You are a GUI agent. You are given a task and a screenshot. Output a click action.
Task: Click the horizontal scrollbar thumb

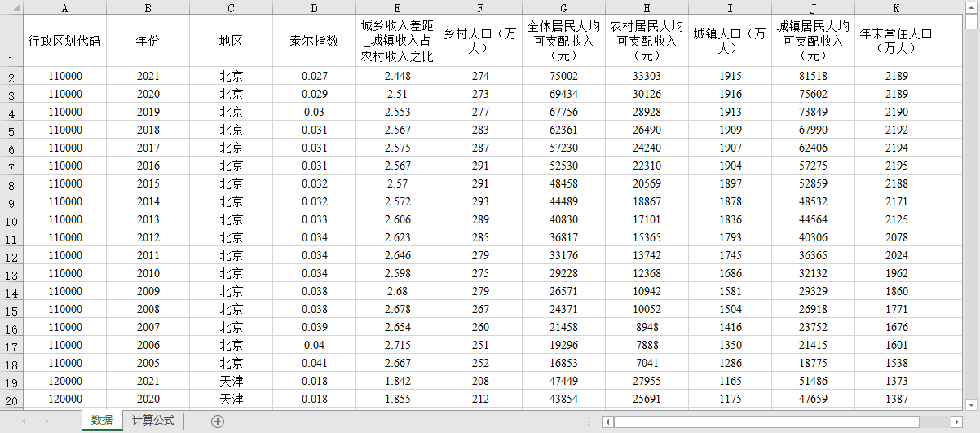pyautogui.click(x=766, y=422)
